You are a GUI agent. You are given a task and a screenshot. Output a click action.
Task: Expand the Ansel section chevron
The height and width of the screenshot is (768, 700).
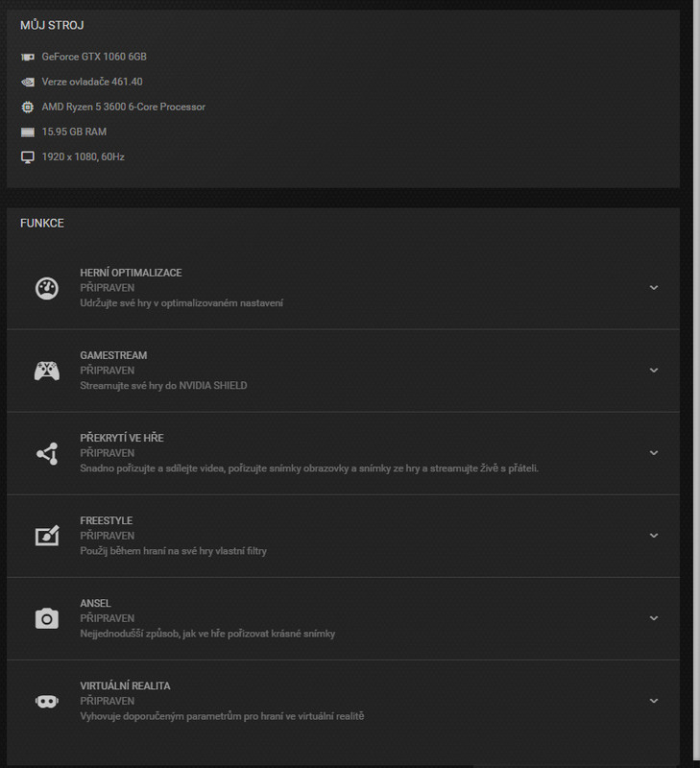[654, 618]
